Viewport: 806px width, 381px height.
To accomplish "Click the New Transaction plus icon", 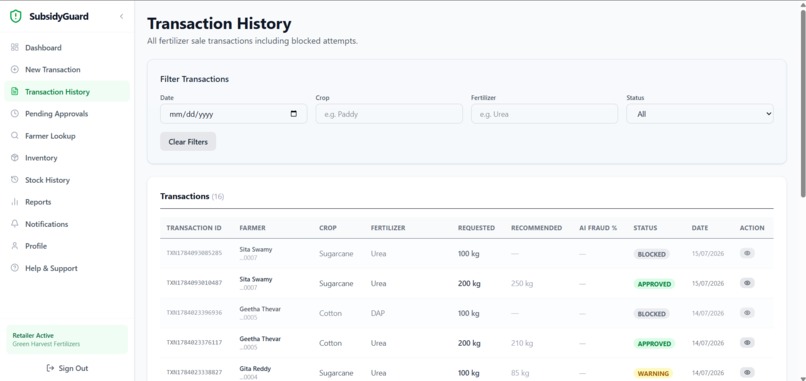I will pyautogui.click(x=14, y=69).
